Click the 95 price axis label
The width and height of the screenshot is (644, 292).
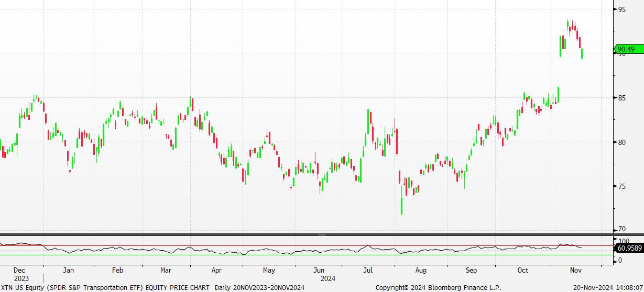[x=622, y=9]
